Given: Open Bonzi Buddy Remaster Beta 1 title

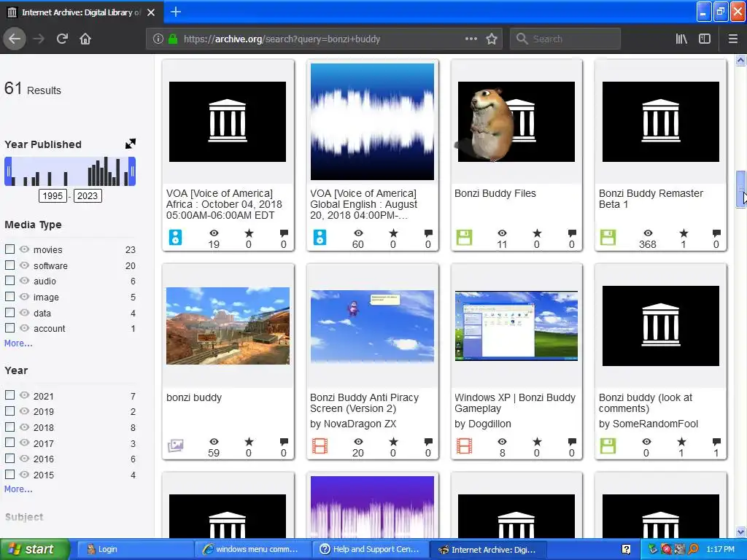Looking at the screenshot, I should (651, 198).
